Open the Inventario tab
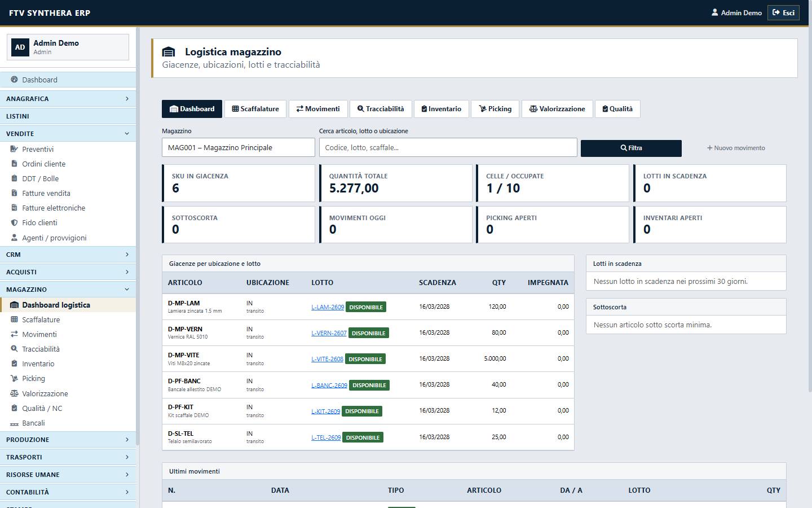The height and width of the screenshot is (508, 812). pos(441,109)
